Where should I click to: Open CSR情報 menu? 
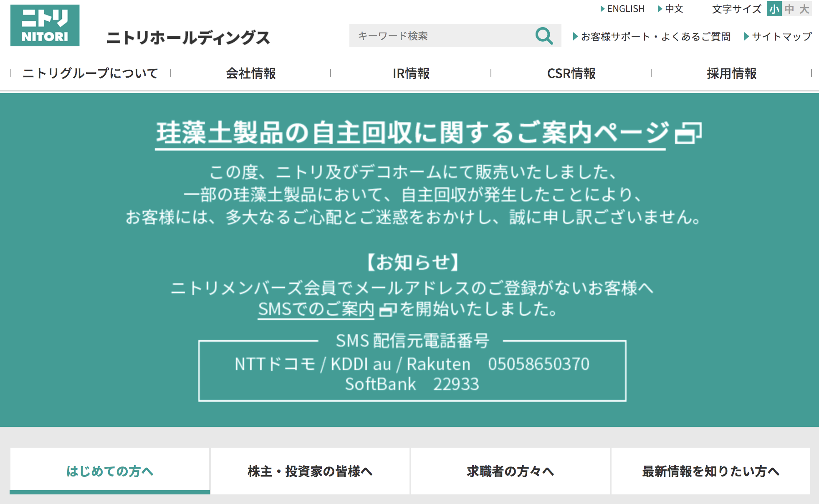point(571,73)
